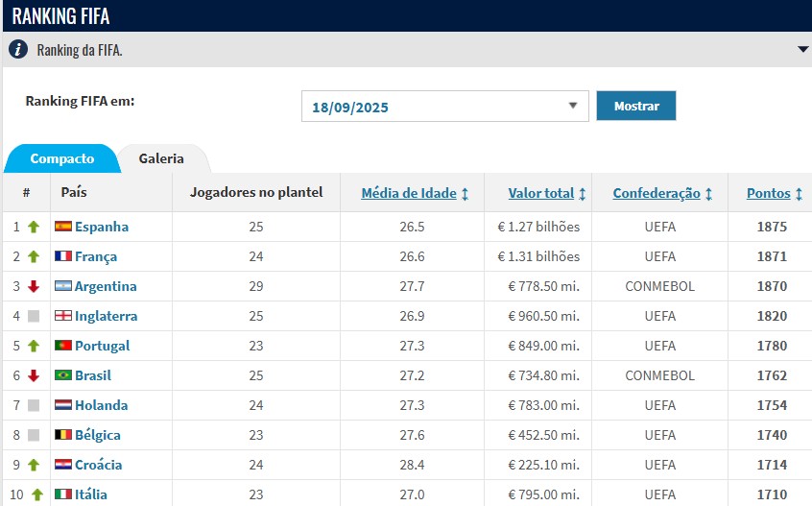Sort by Confederação column
812x506 pixels.
tap(657, 193)
